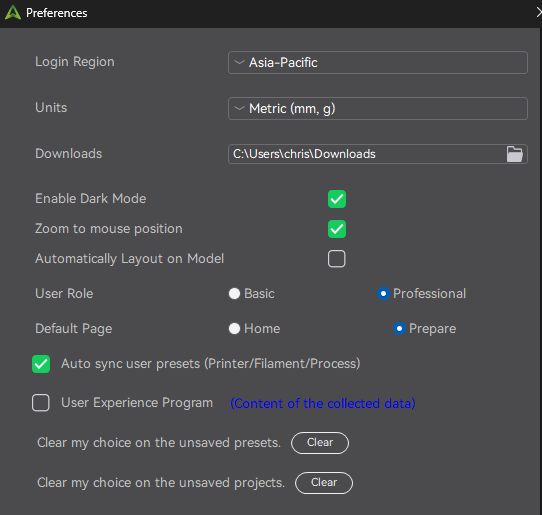Enable Automatically Layout on Model checkbox
The width and height of the screenshot is (542, 515).
pos(337,259)
